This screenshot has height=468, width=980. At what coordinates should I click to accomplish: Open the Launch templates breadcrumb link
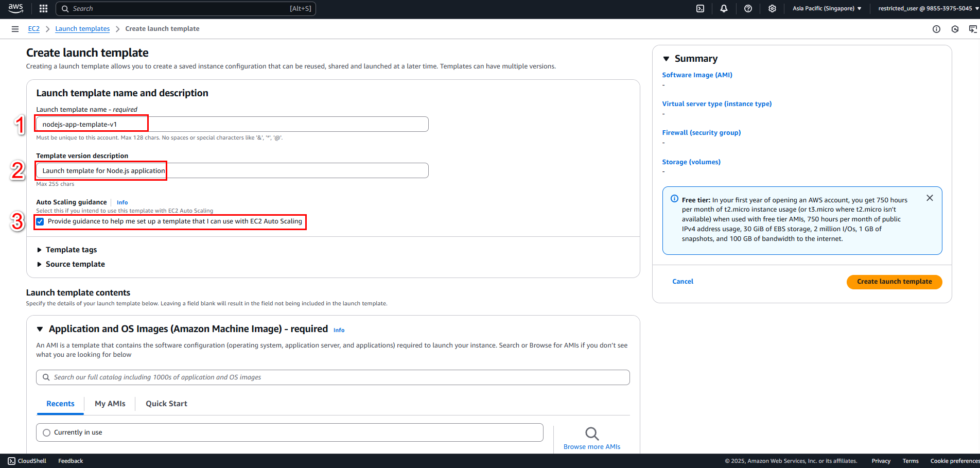[x=82, y=29]
